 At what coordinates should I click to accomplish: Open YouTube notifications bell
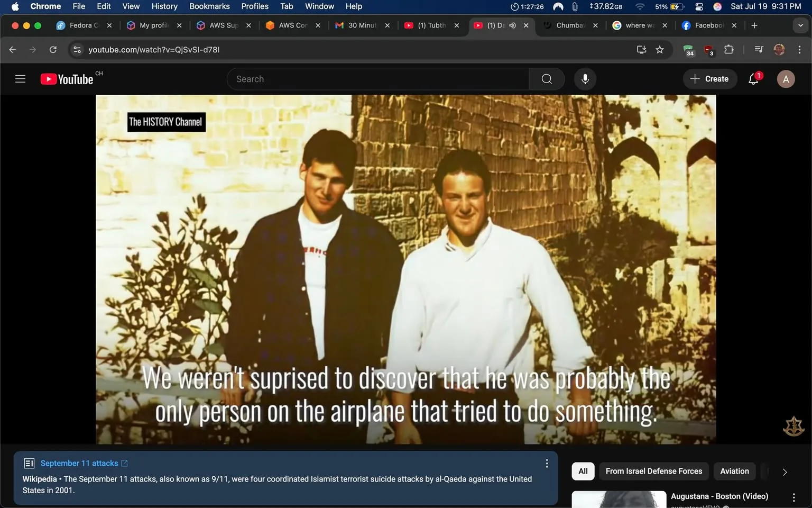coord(752,78)
